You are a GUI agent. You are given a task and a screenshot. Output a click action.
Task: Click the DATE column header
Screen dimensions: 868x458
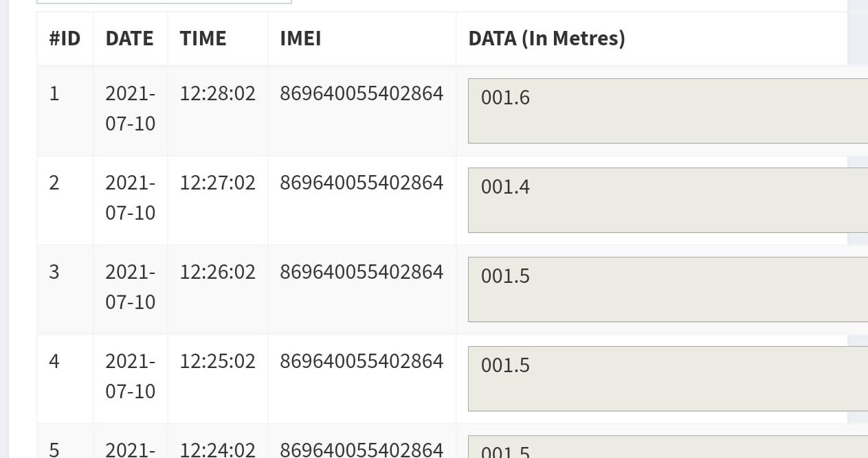129,38
